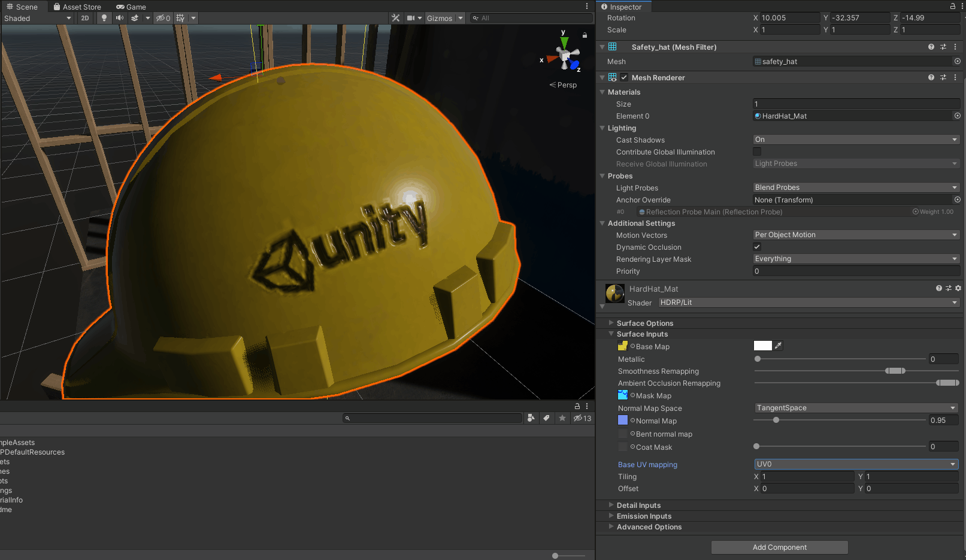The image size is (966, 560).
Task: Click the Scene search field
Action: (x=531, y=18)
